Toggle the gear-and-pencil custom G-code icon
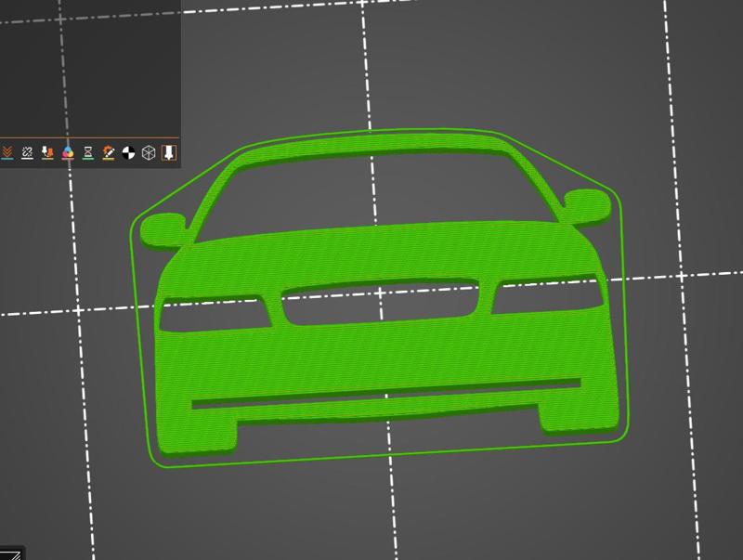This screenshot has width=743, height=560. pyautogui.click(x=109, y=152)
